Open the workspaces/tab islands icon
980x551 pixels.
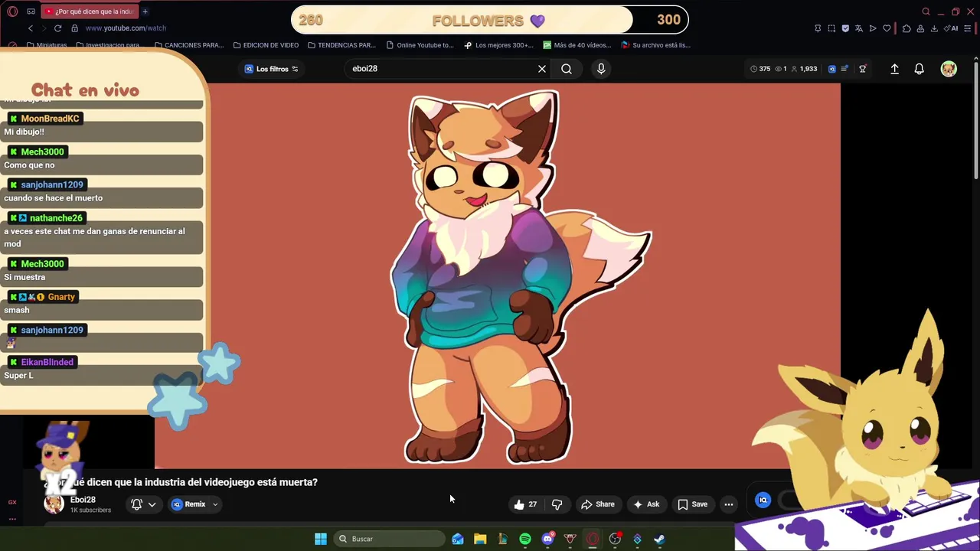(31, 11)
